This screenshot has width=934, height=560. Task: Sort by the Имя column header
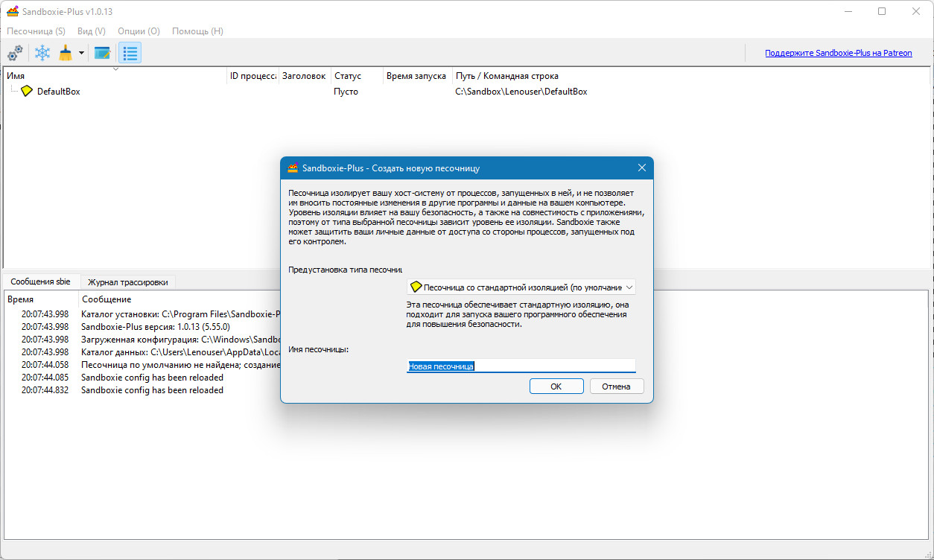[x=115, y=76]
